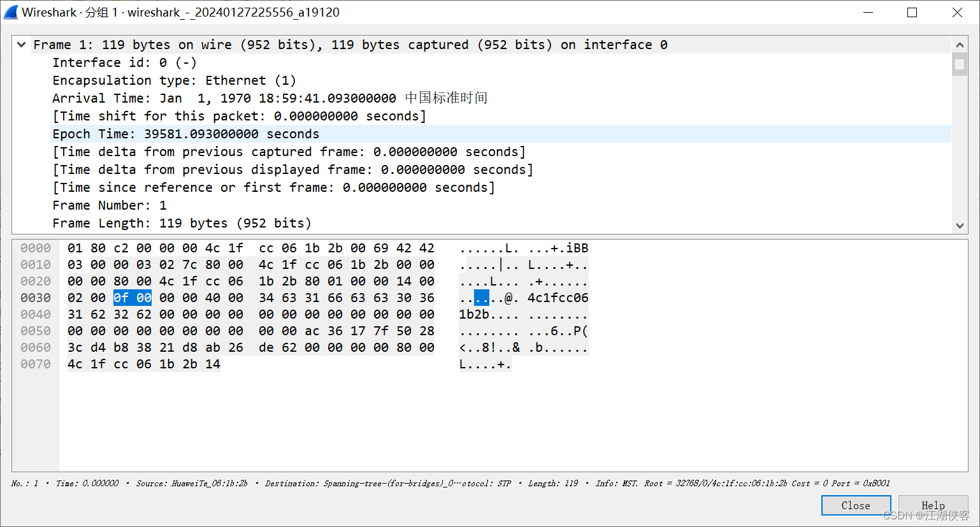Click the details pane scrollbar thumb
Screen dimensions: 980x527
coord(960,64)
